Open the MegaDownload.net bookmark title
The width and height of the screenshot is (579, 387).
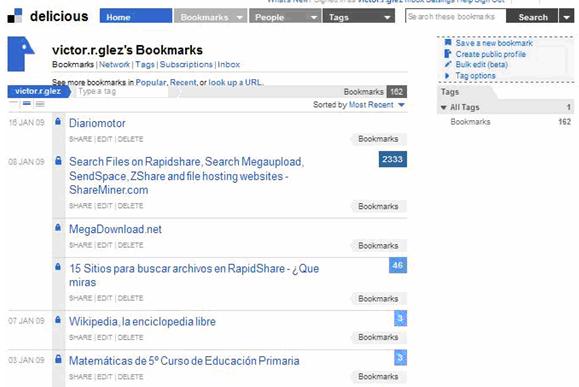115,229
